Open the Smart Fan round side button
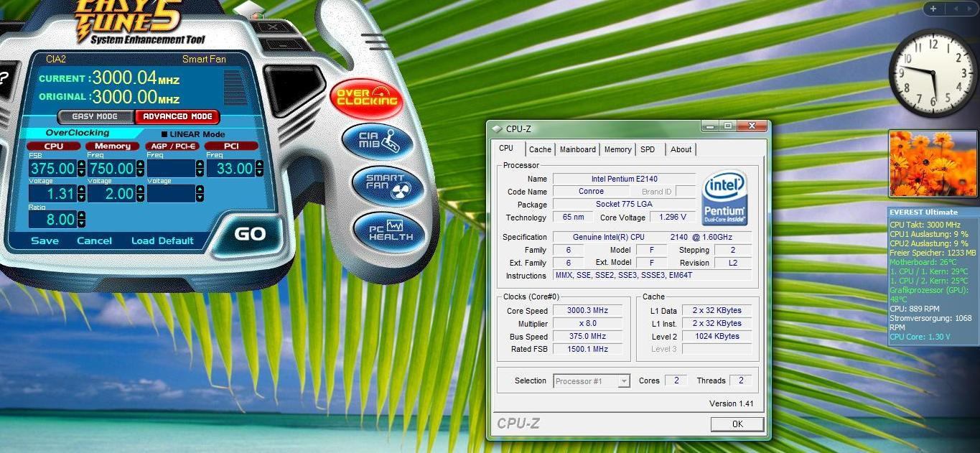The height and width of the screenshot is (453, 980). tap(388, 185)
